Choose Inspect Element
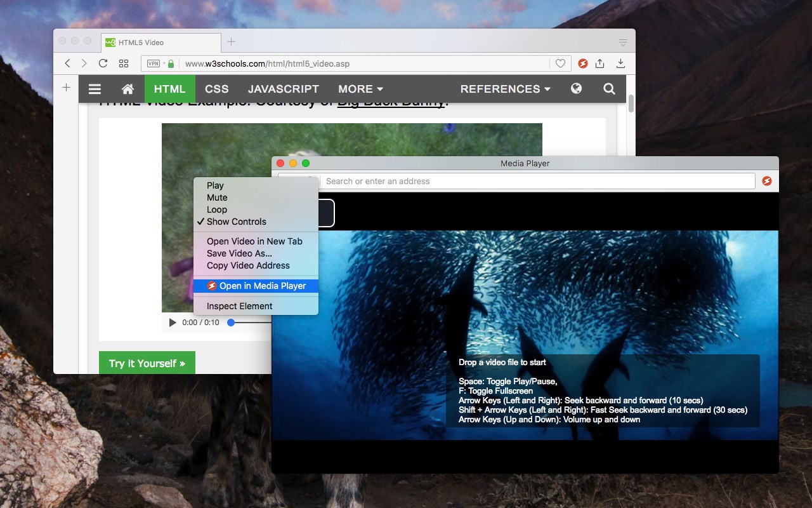The width and height of the screenshot is (812, 508). click(x=255, y=306)
